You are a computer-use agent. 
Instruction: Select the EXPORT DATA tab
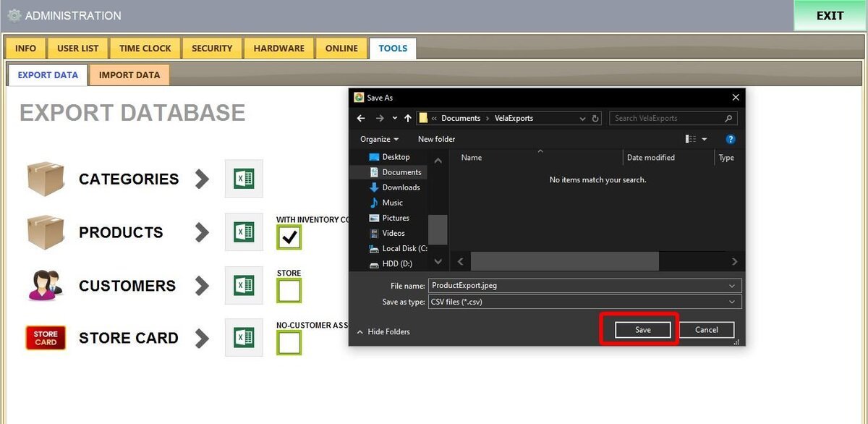point(48,75)
